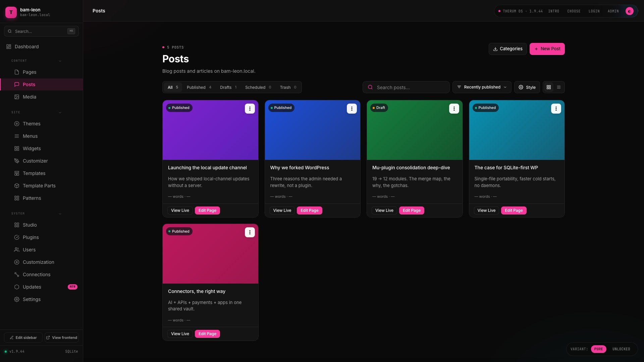Open View frontend link

coord(62,338)
